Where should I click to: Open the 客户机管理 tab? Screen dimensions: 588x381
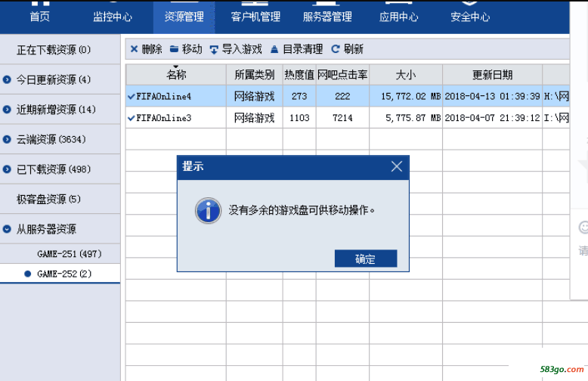tap(255, 17)
